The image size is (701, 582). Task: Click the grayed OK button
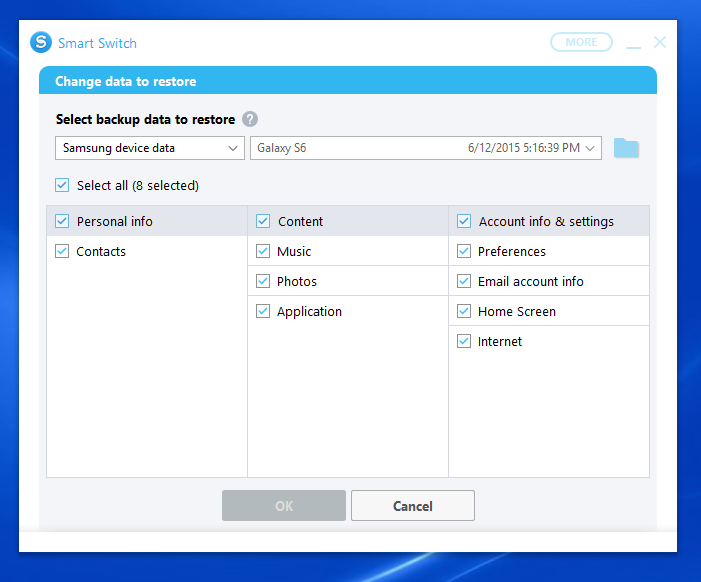[284, 506]
